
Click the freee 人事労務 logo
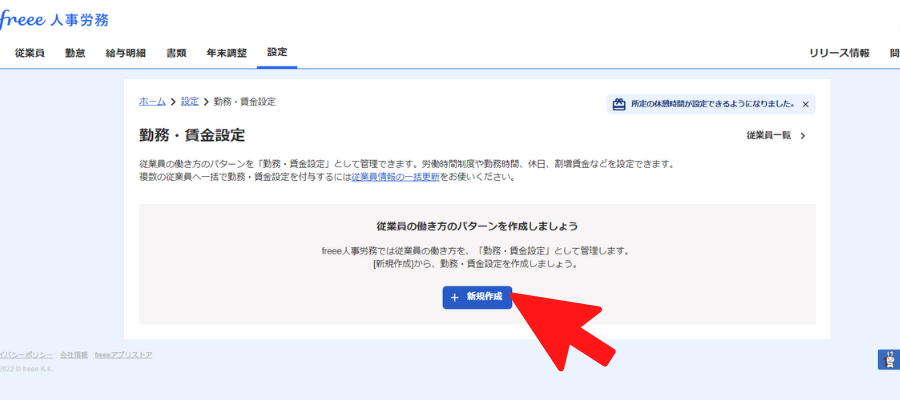coord(55,19)
